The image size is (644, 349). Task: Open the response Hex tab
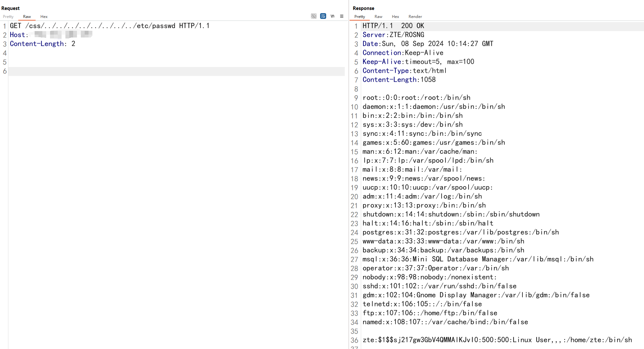pyautogui.click(x=395, y=17)
